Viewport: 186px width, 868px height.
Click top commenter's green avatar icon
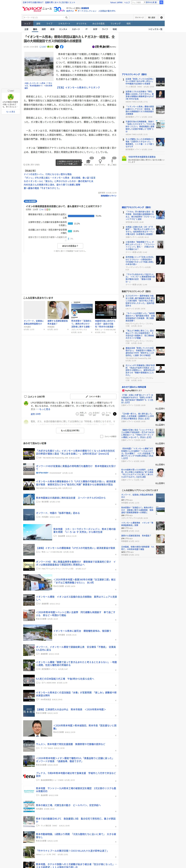click(x=26, y=403)
